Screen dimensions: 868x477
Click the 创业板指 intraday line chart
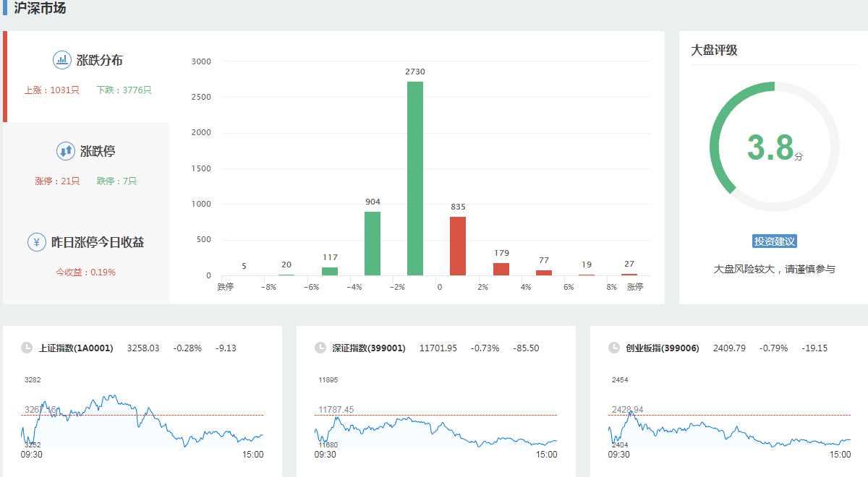point(729,426)
